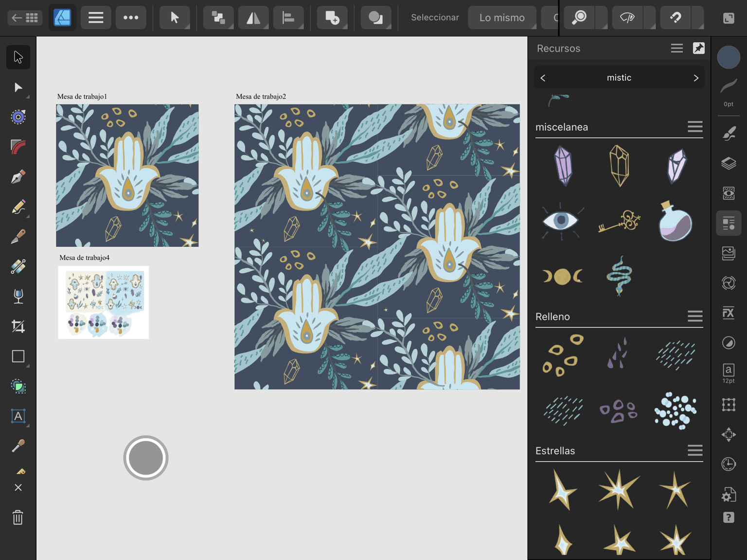The height and width of the screenshot is (560, 747).
Task: Select the Place Image tool
Action: coord(18,386)
